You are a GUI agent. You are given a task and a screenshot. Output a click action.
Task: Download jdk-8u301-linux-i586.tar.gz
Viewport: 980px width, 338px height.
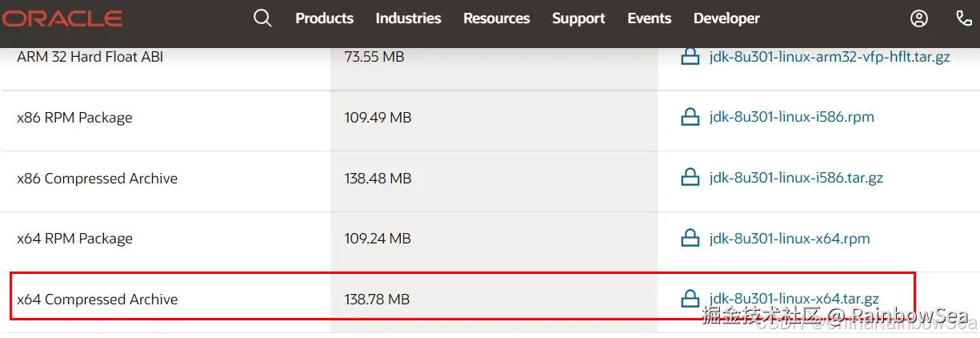796,178
